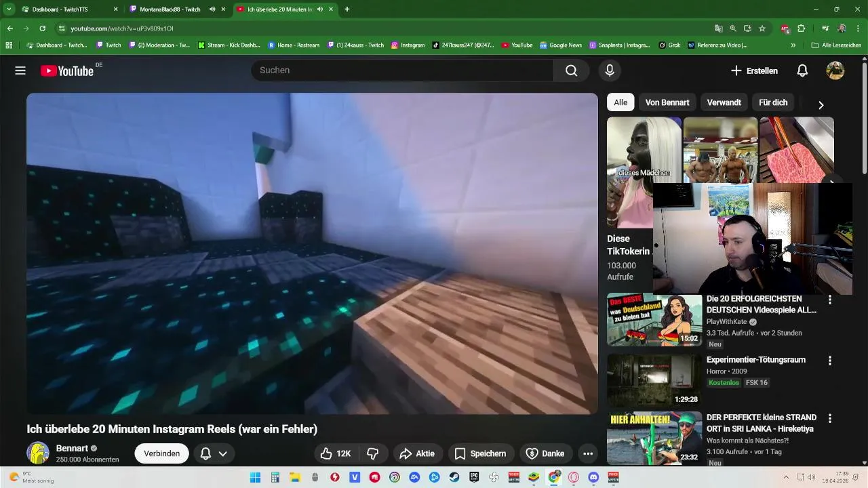
Task: Open Discord from the taskbar
Action: [x=594, y=477]
